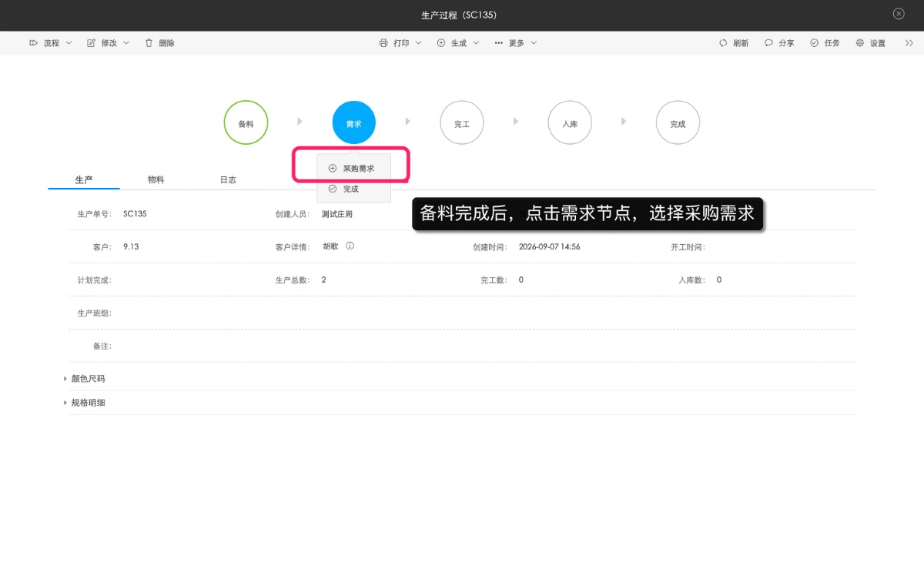Click the info icon beside 胡歌
924x576 pixels.
(350, 246)
